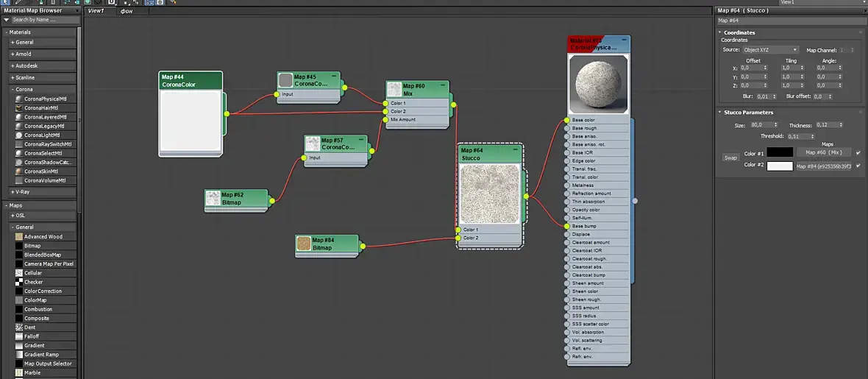Click the Cellular map icon

pyautogui.click(x=19, y=273)
